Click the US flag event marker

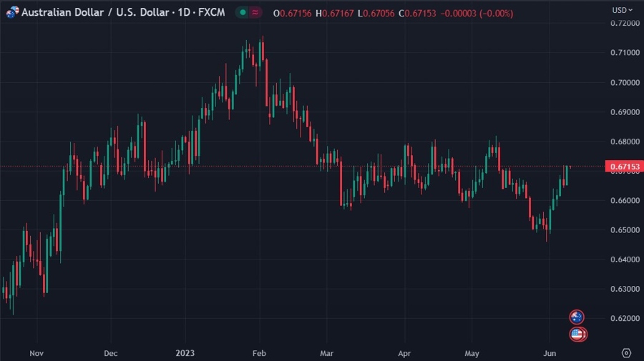pyautogui.click(x=577, y=335)
